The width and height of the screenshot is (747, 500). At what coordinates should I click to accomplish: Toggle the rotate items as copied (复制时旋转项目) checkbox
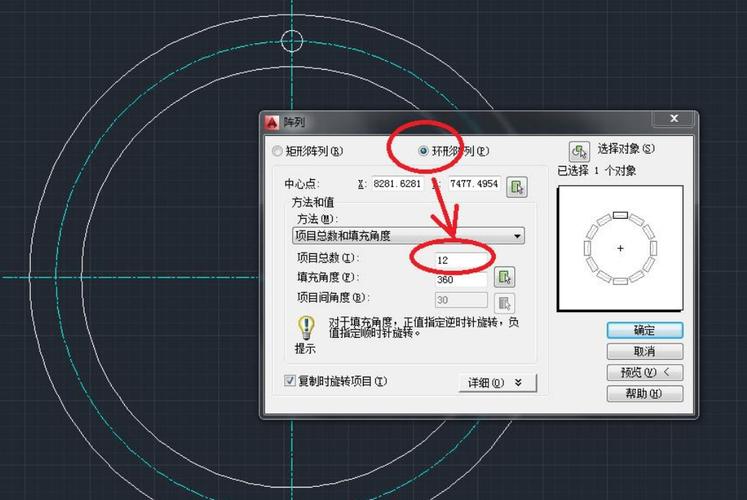(x=289, y=380)
